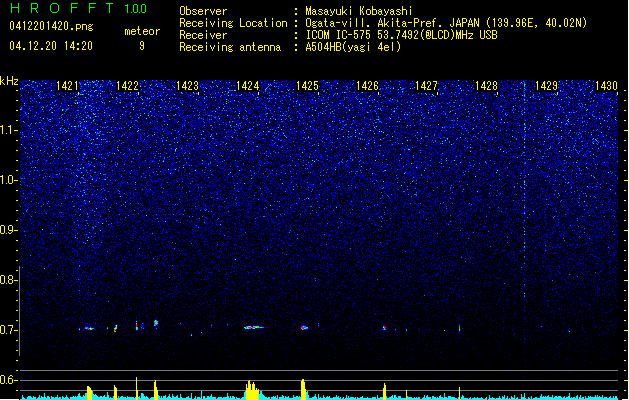629x400 pixels.
Task: Click the 1.0 kHz axis tick label
Action: pos(9,180)
